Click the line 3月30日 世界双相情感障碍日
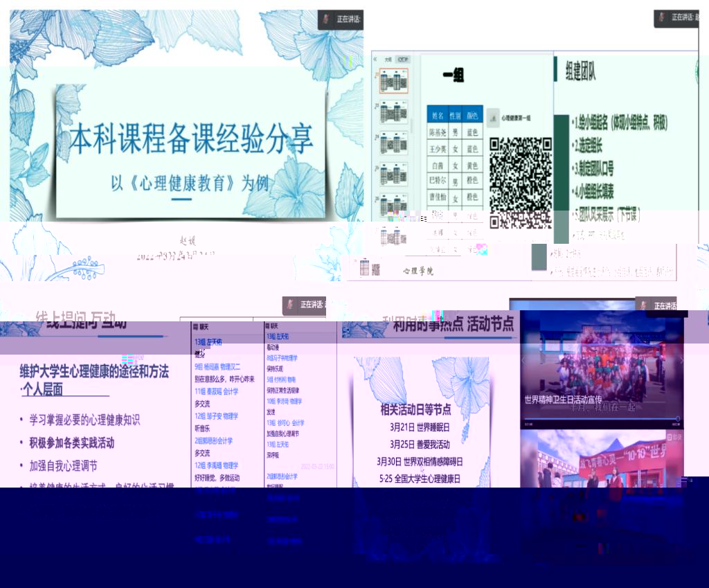The width and height of the screenshot is (709, 588). tap(420, 462)
